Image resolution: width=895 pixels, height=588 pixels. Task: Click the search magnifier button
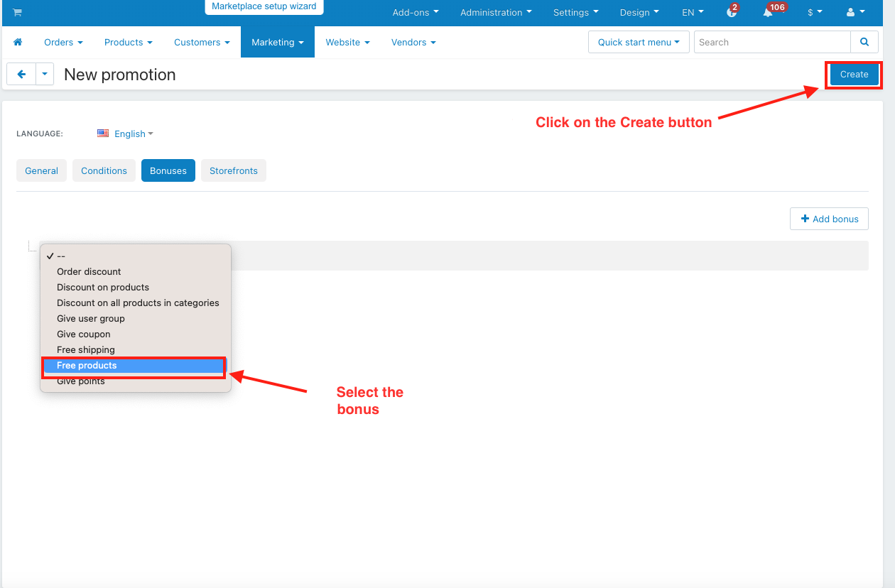coord(864,42)
